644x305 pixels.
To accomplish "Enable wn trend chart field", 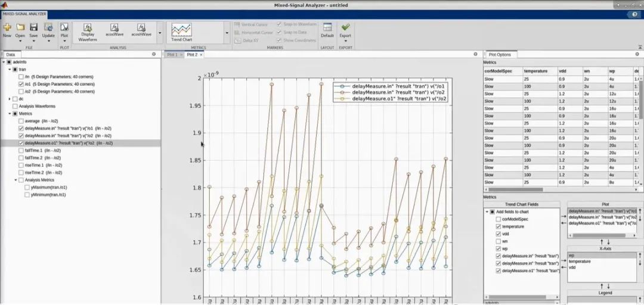I will coord(498,241).
